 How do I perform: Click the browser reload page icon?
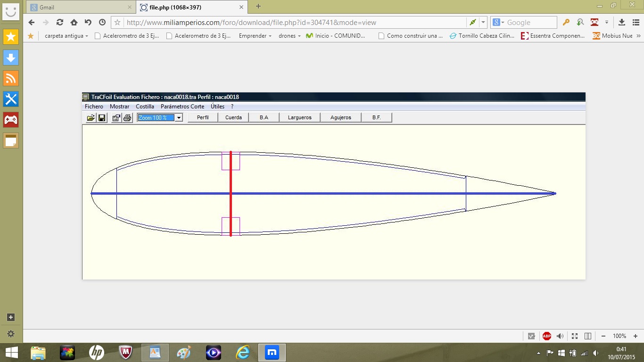coord(60,22)
